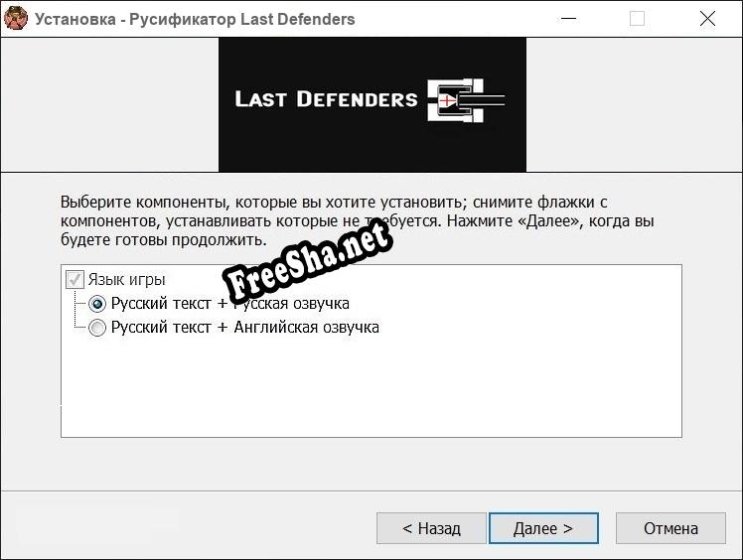The image size is (743, 560).
Task: Go back with the < Назад button
Action: pos(431,528)
